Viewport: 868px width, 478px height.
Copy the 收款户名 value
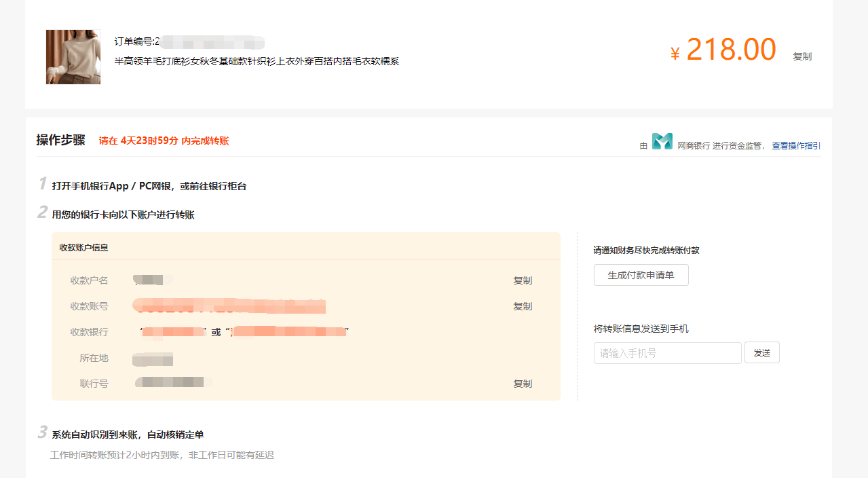522,280
